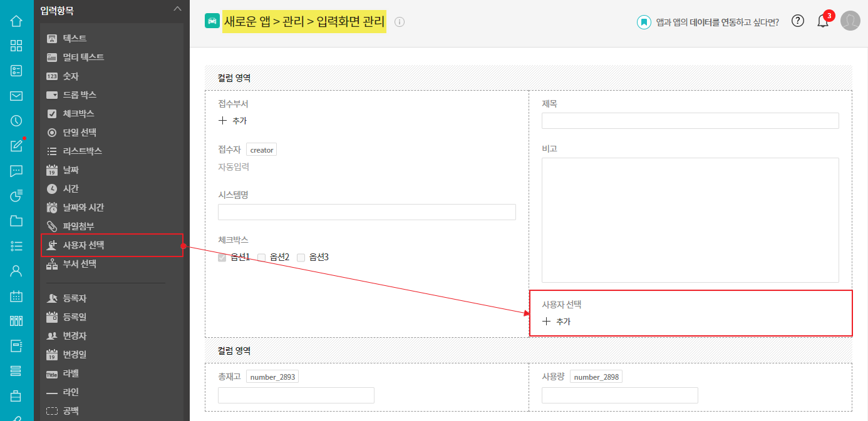Check the 옵션3 checkbox
The height and width of the screenshot is (421, 868).
pos(301,257)
